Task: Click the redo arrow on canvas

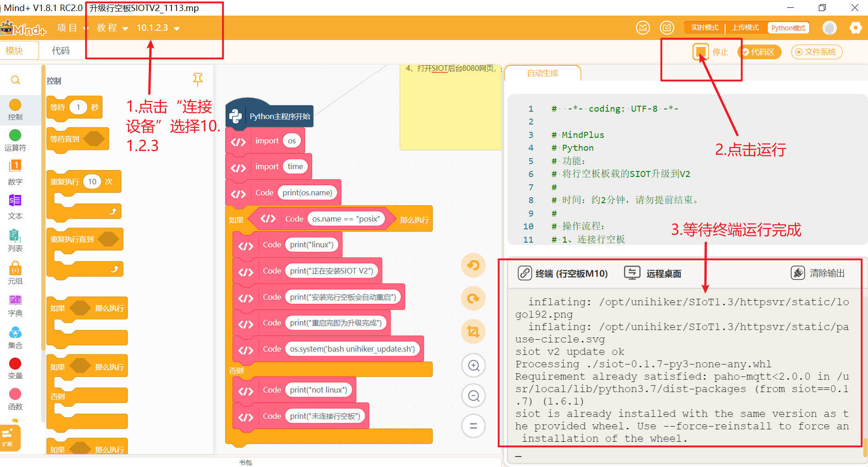Action: (473, 298)
